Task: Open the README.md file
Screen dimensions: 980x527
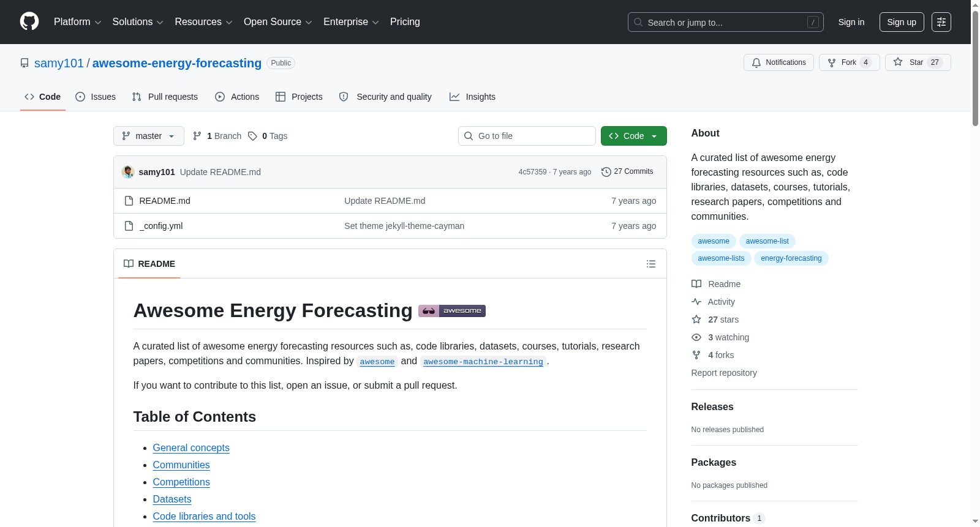Action: pos(165,201)
